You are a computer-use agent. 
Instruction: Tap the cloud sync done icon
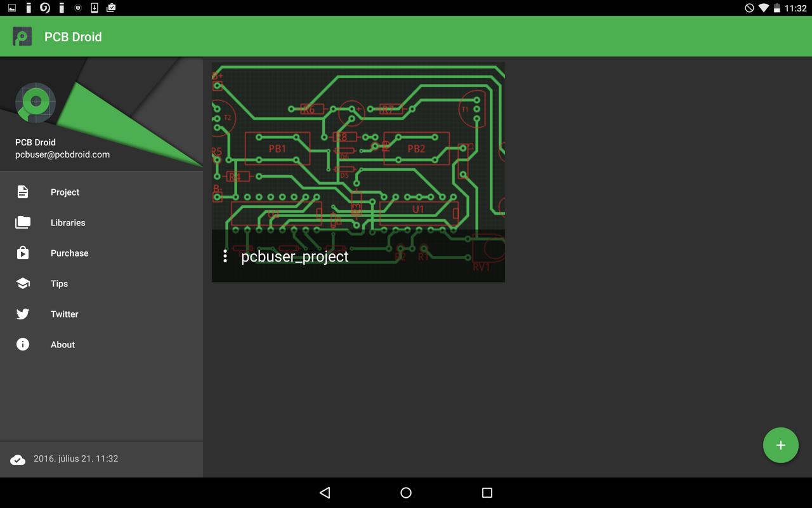(18, 459)
